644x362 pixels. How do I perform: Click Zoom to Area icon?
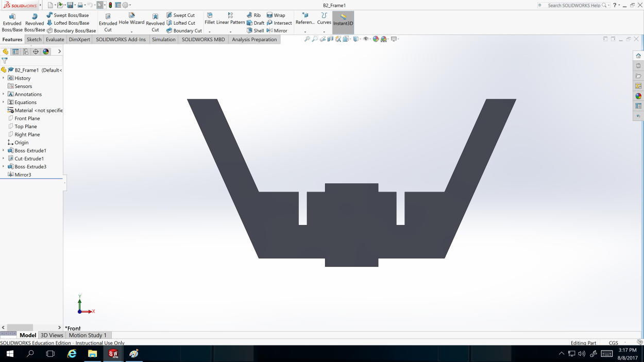coord(315,39)
